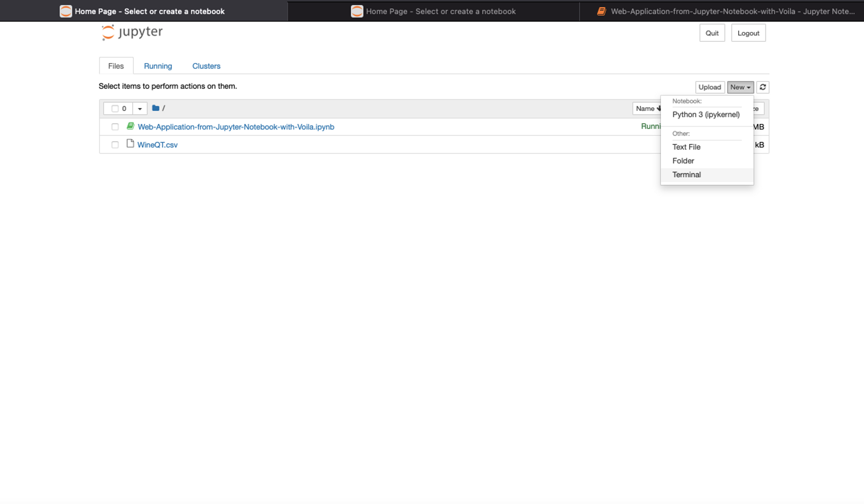Click the Jupyter logo
864x504 pixels.
[x=132, y=32]
